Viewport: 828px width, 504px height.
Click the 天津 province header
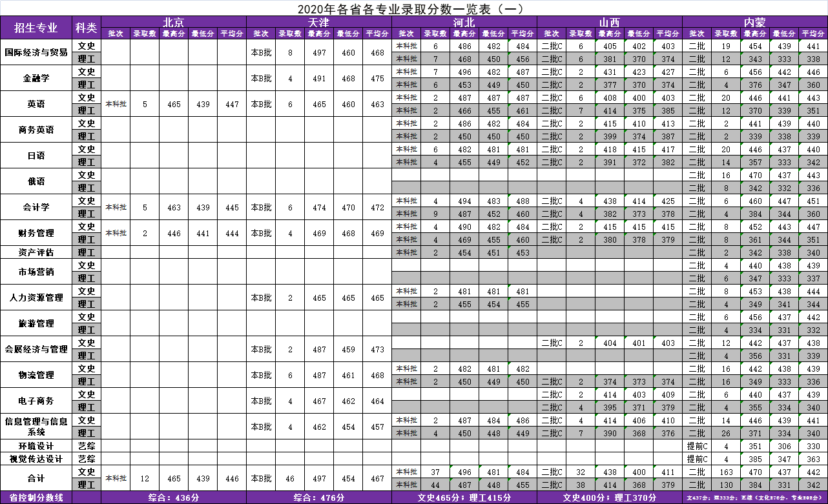(319, 22)
